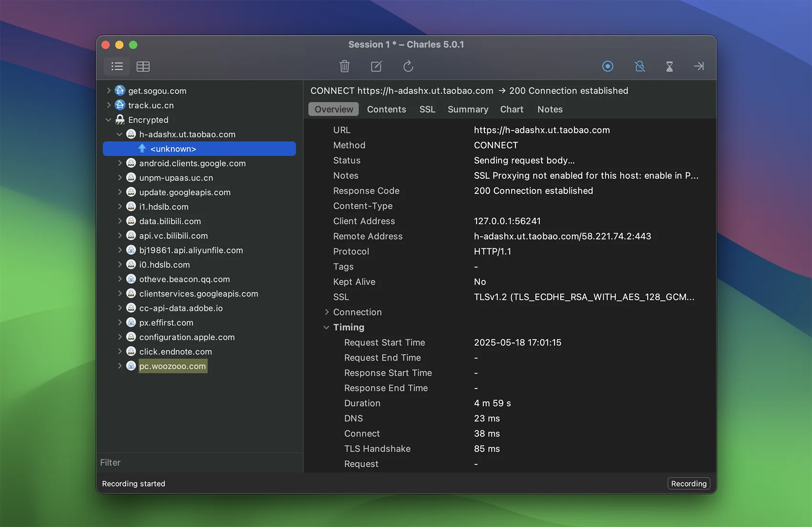Click the Recording status button
Screen dimensions: 812x527
689,484
